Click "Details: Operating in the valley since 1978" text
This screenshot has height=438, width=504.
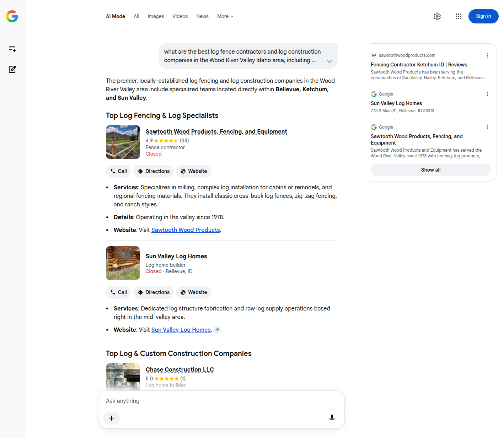point(169,217)
